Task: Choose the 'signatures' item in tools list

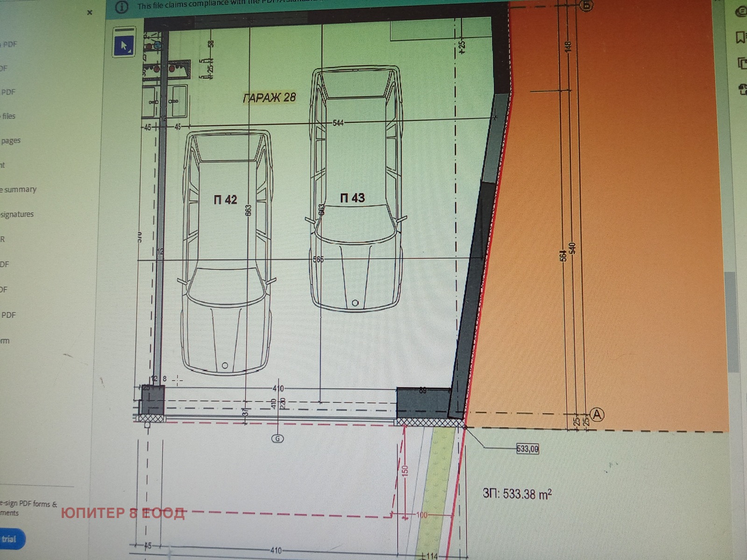Action: [x=17, y=215]
